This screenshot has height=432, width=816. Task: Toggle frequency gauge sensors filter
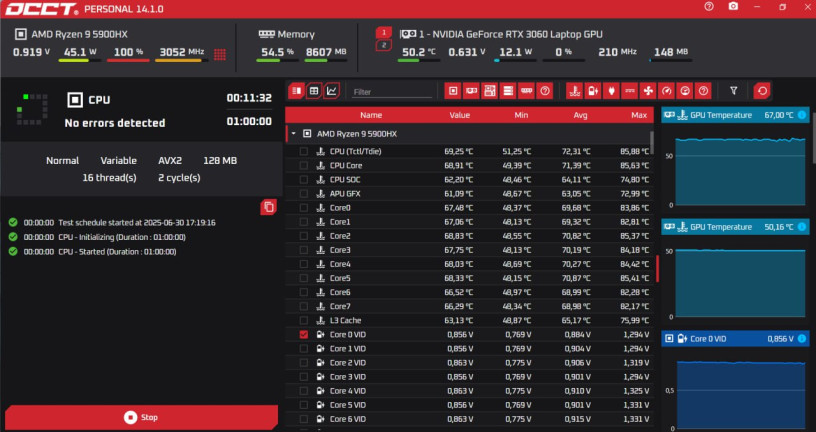[x=667, y=91]
